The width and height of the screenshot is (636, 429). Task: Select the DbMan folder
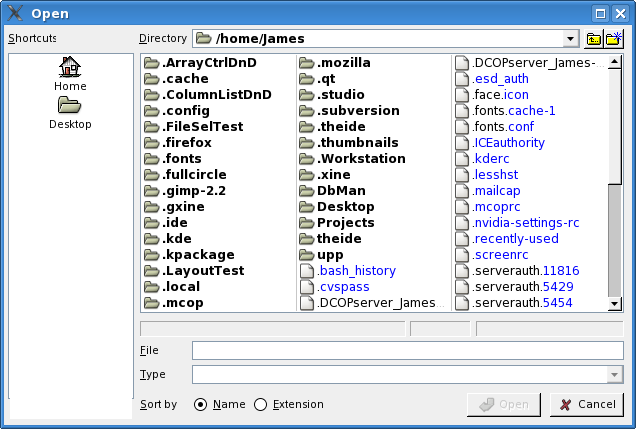point(340,191)
